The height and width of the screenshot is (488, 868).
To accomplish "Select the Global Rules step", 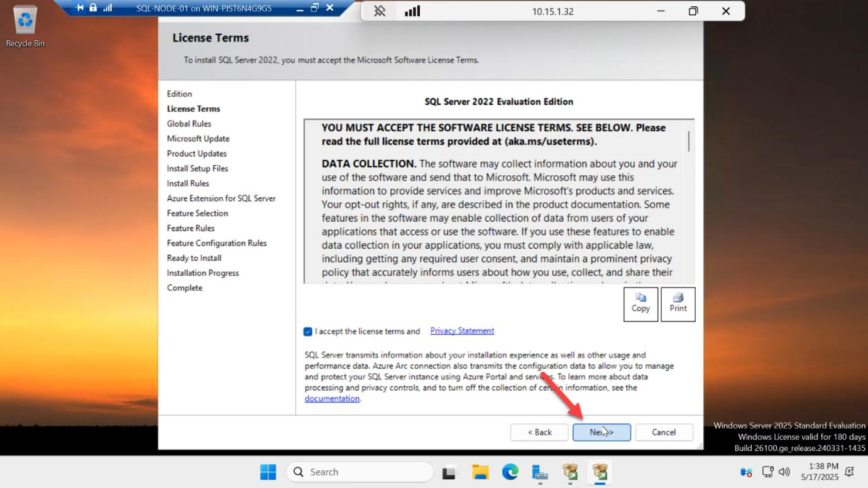I will [189, 124].
